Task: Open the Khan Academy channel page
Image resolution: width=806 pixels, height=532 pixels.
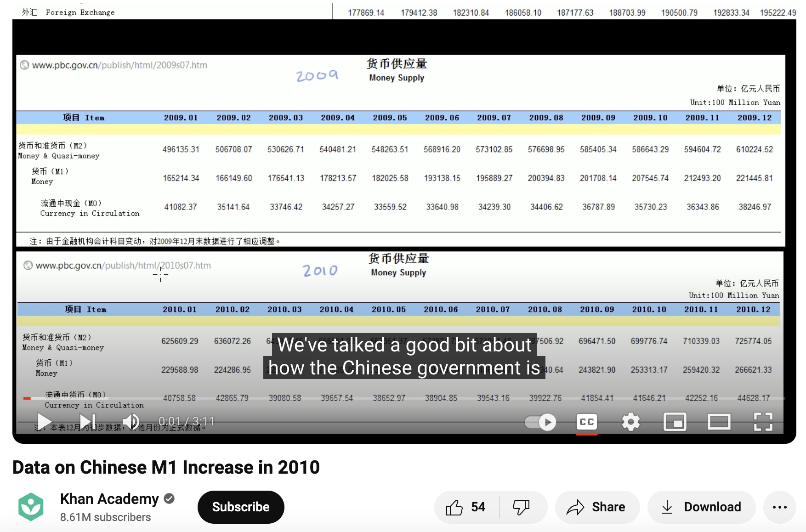Action: tap(109, 498)
